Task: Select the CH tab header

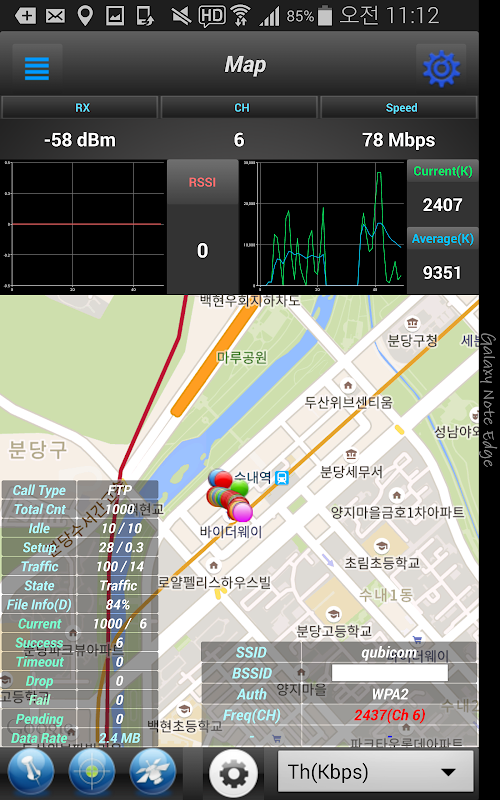Action: 239,108
